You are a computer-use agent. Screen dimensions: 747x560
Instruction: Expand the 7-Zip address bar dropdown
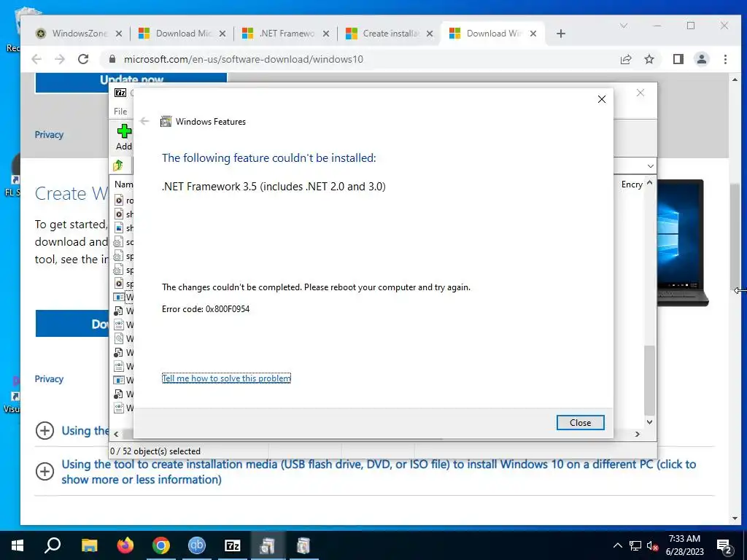click(650, 166)
